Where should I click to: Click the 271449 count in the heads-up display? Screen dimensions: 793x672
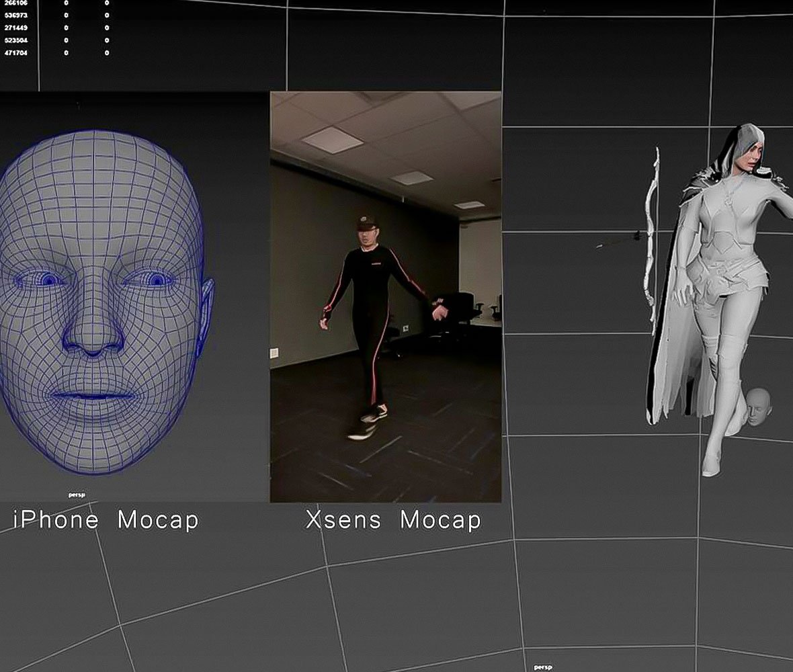click(x=15, y=28)
